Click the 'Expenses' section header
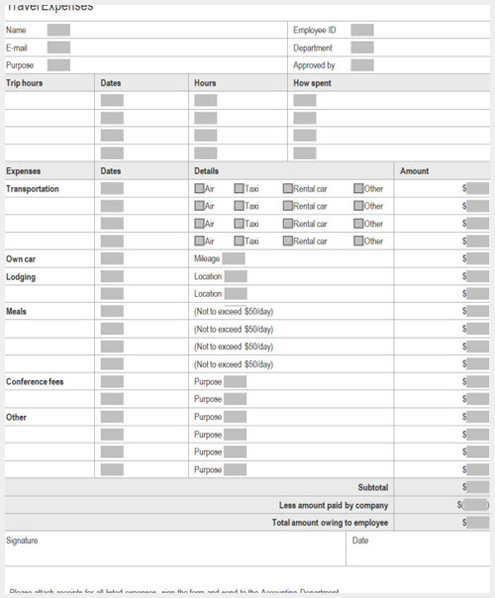Screen dimensions: 495x598 pyautogui.click(x=23, y=171)
